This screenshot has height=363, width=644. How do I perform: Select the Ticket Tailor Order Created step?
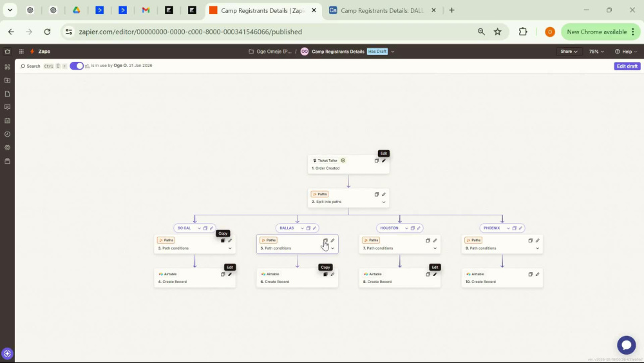[x=348, y=164]
